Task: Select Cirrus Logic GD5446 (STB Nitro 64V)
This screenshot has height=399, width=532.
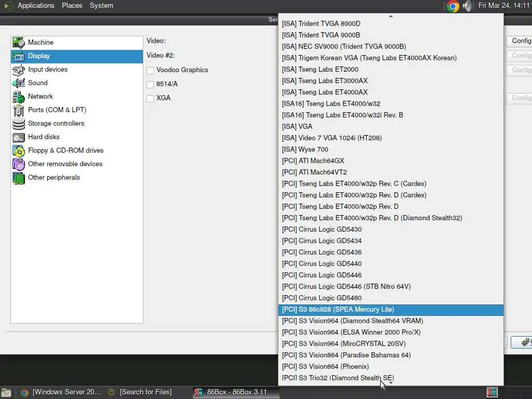Action: tap(391, 287)
